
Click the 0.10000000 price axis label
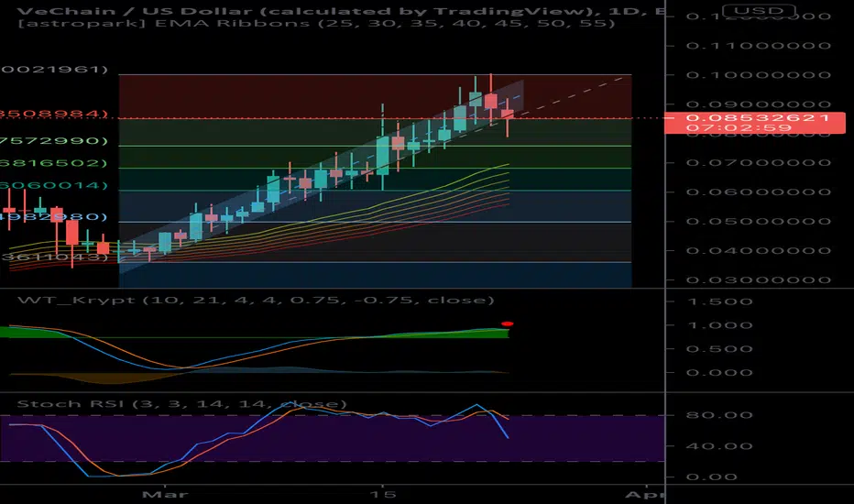(x=758, y=74)
